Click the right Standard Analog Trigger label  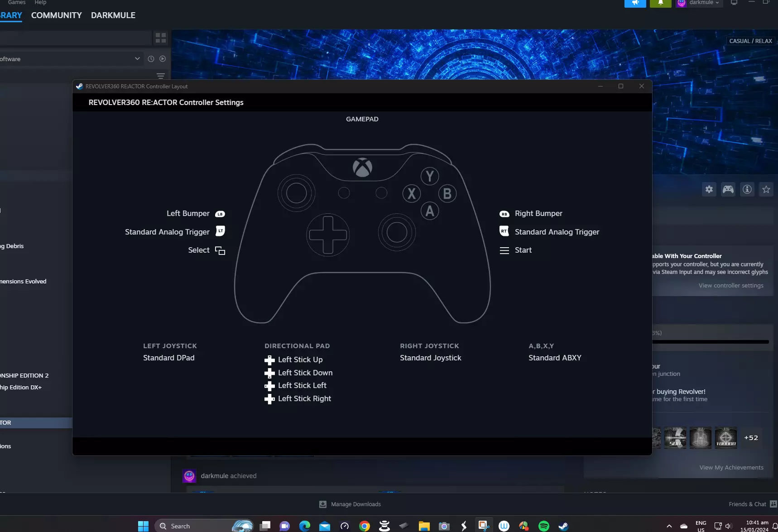tap(557, 232)
